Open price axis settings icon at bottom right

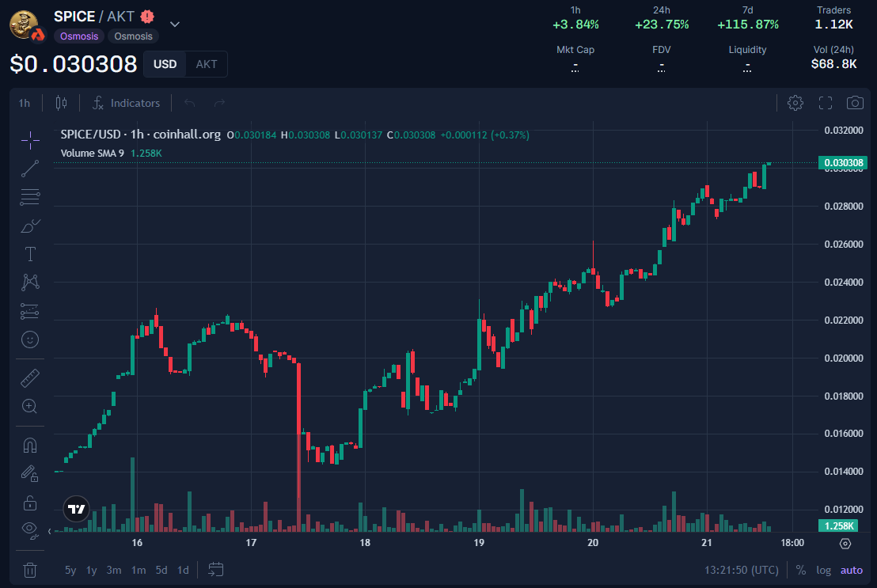pos(845,543)
